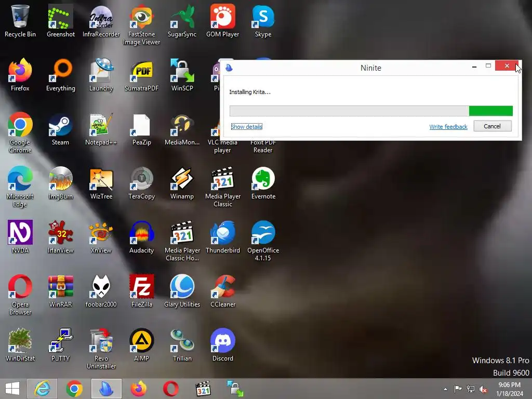The height and width of the screenshot is (399, 532).
Task: Show hidden system tray icons arrow
Action: click(445, 389)
